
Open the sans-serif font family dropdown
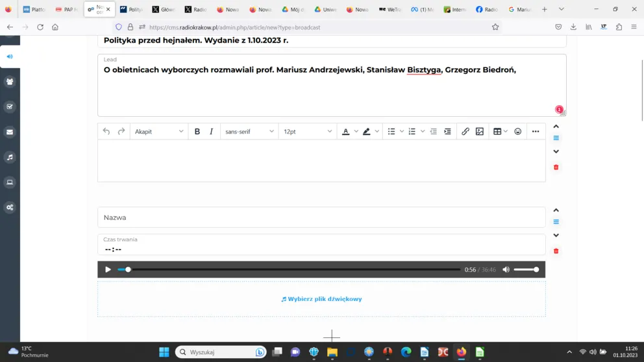pyautogui.click(x=249, y=131)
